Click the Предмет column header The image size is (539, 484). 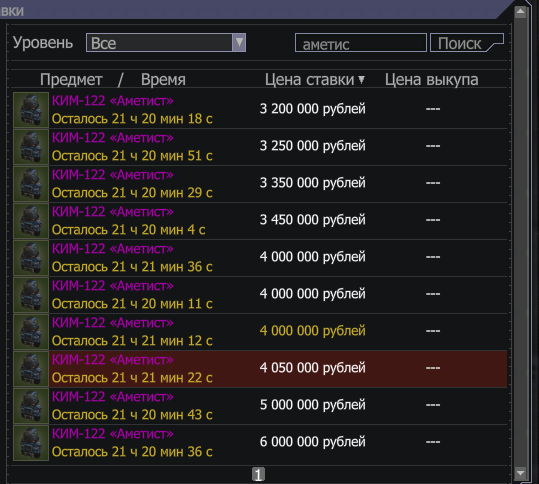[71, 80]
